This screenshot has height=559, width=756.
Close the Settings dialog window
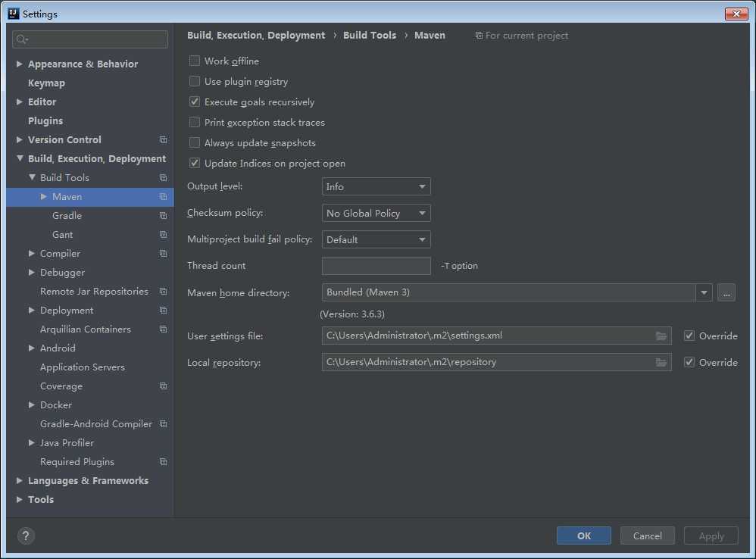pyautogui.click(x=736, y=14)
